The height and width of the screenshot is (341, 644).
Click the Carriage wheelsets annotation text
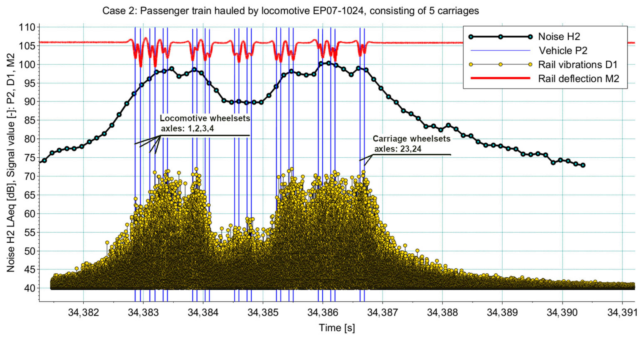coord(412,139)
